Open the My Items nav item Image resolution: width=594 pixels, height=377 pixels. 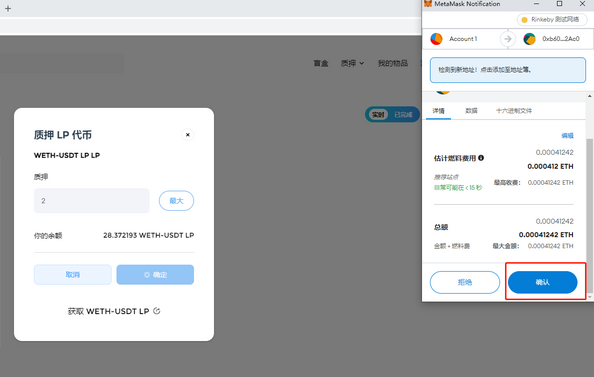pyautogui.click(x=393, y=63)
